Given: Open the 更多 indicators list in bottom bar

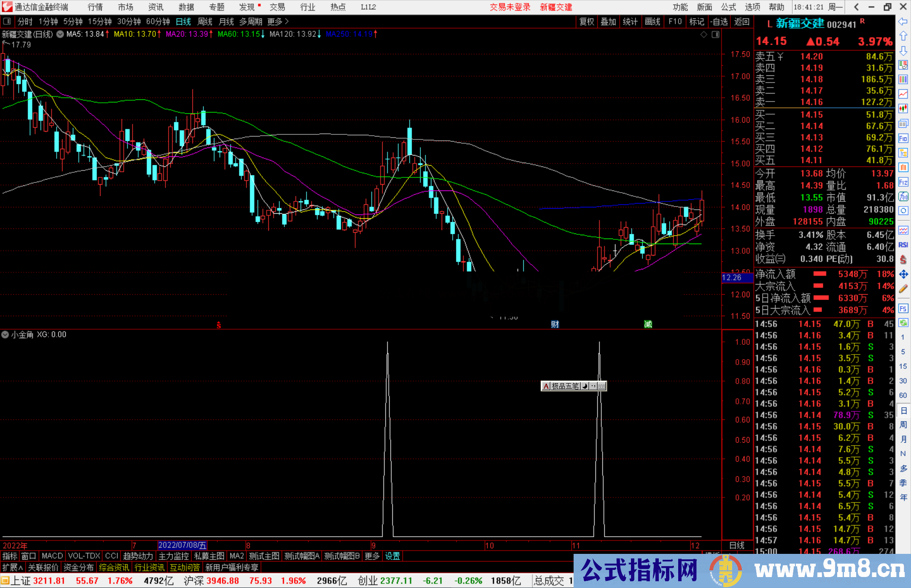Looking at the screenshot, I should [372, 556].
